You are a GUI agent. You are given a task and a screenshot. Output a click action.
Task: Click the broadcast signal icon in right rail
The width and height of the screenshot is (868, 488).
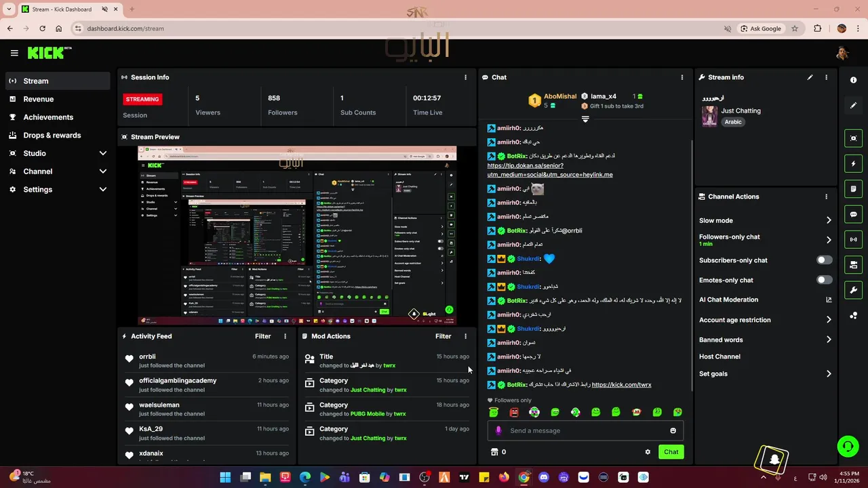pos(853,239)
